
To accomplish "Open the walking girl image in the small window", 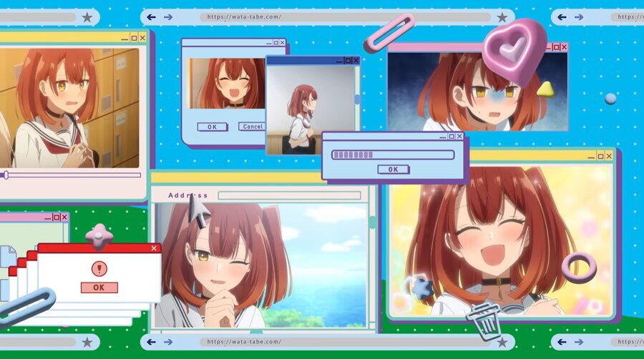I will (311, 110).
